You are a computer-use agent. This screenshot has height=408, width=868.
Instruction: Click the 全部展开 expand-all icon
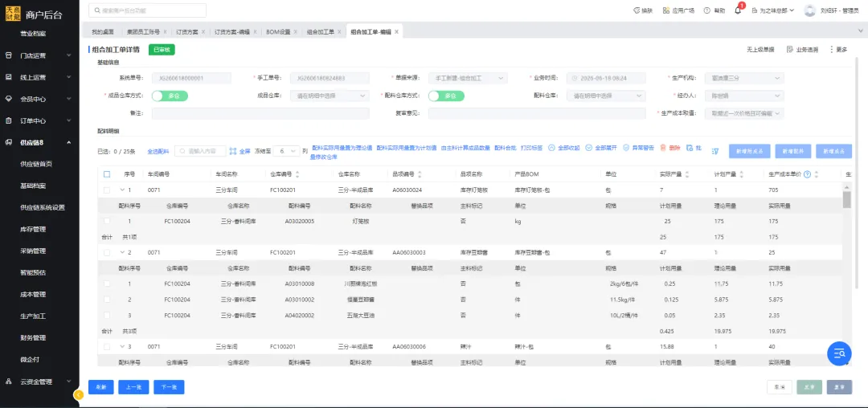[589, 148]
